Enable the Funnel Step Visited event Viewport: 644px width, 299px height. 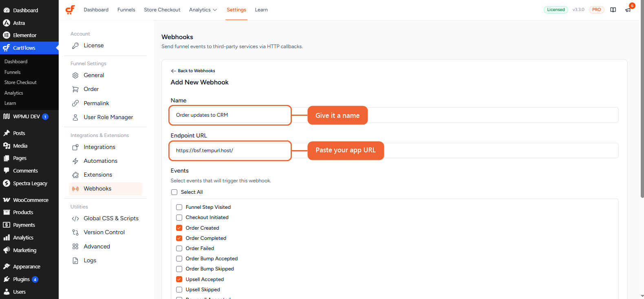coord(179,207)
